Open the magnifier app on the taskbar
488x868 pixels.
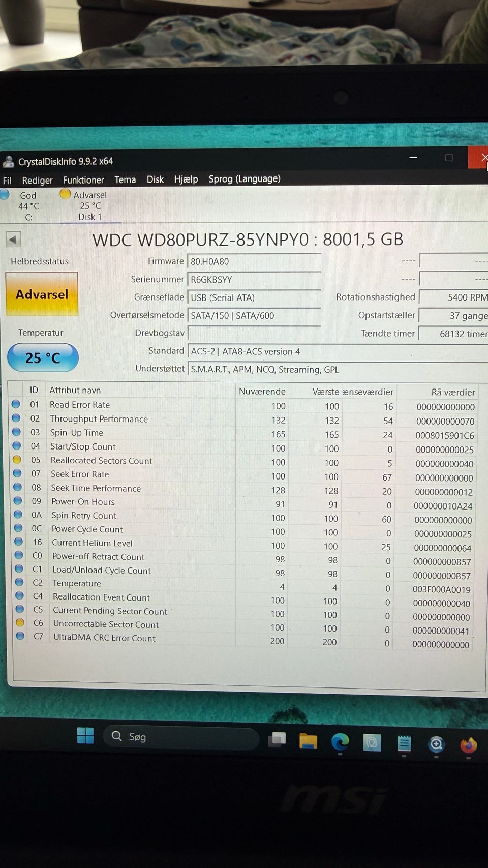click(x=436, y=745)
